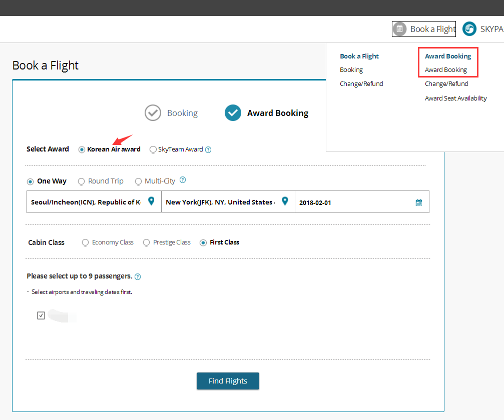Click the bold Award Booking dropdown heading

tap(448, 56)
